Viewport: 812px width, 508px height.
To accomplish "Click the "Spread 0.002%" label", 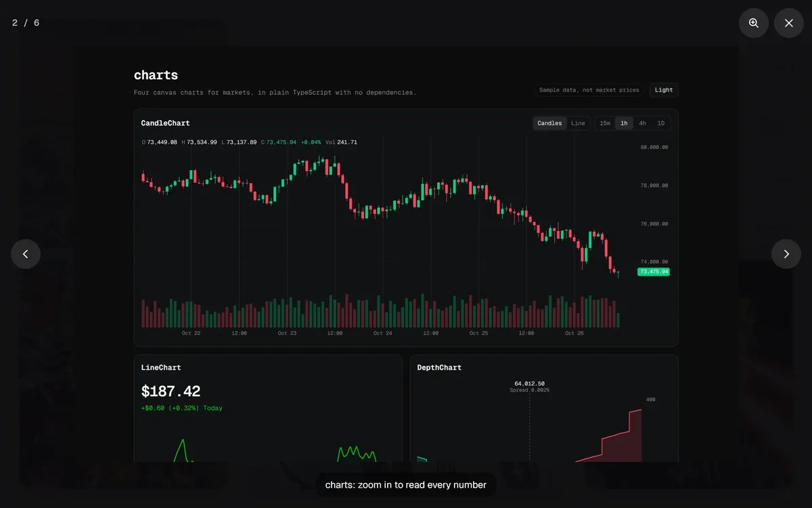I will click(x=529, y=390).
